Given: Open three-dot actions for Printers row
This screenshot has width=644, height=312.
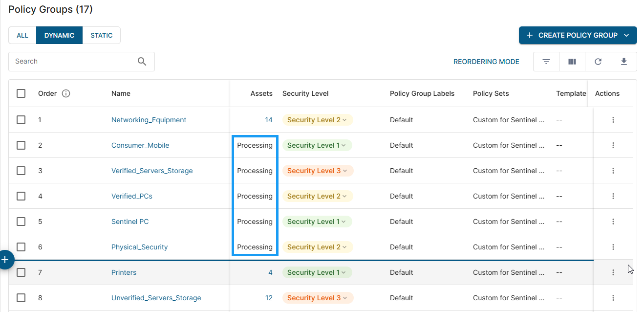Looking at the screenshot, I should point(613,272).
